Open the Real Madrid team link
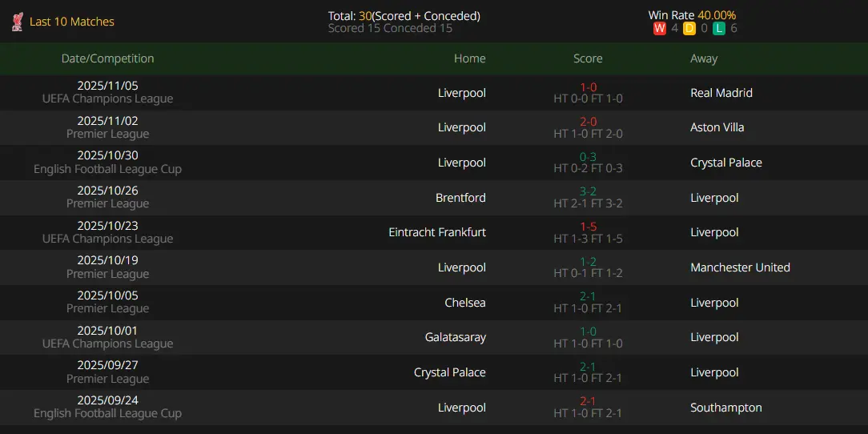 pyautogui.click(x=721, y=93)
